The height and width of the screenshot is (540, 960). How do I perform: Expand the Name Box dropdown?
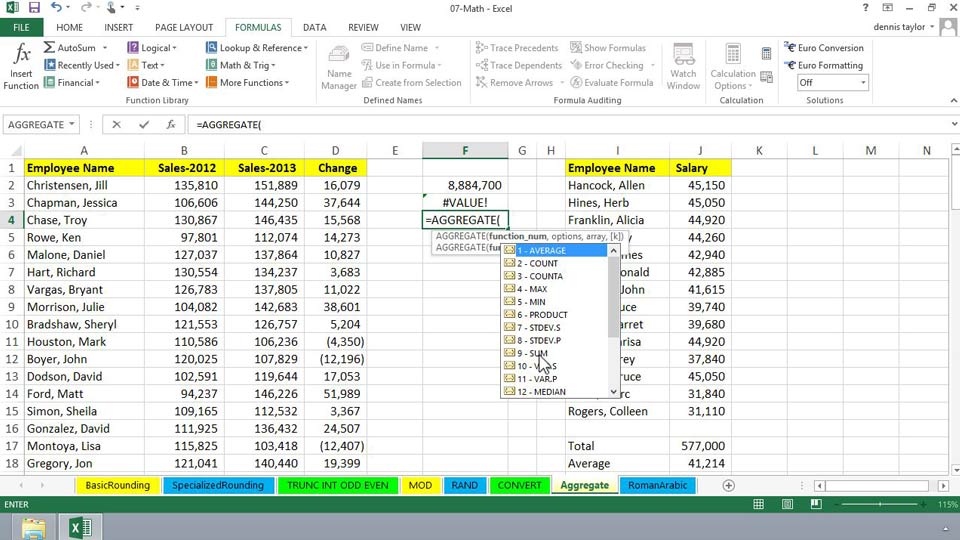point(71,125)
